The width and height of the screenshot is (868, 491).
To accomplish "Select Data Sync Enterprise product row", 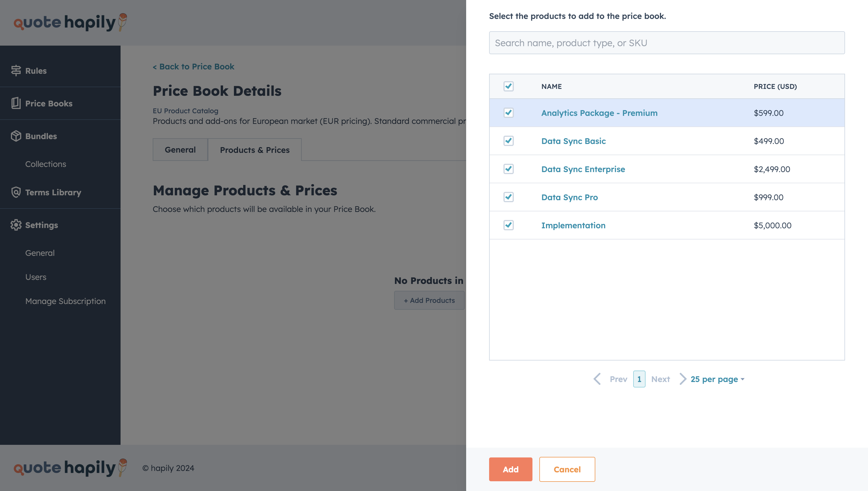I will pos(667,169).
